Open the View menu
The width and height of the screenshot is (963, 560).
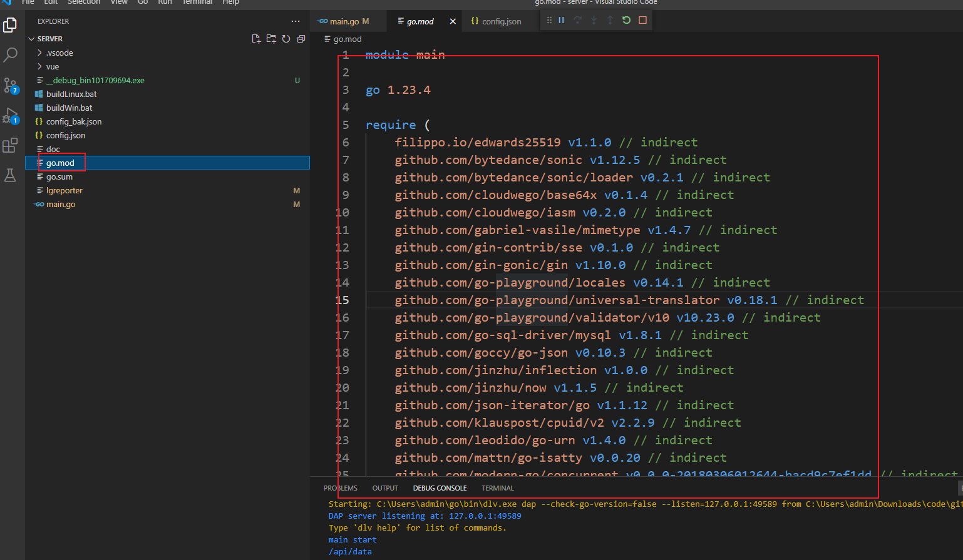coord(119,3)
